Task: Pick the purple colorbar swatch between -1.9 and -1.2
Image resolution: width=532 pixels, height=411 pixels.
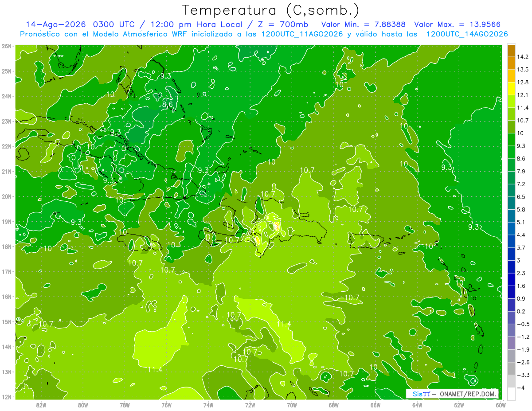Action: [x=511, y=343]
